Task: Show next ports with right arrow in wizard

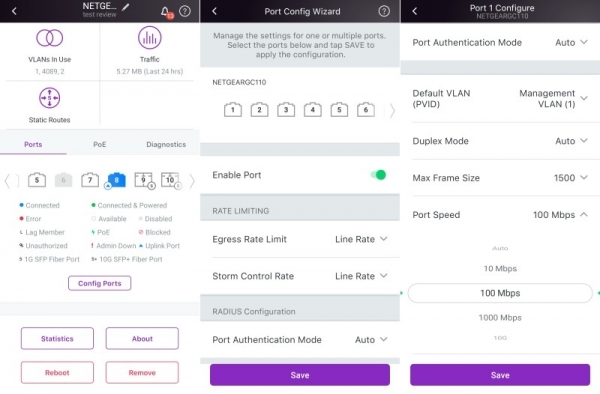Action: tap(392, 111)
